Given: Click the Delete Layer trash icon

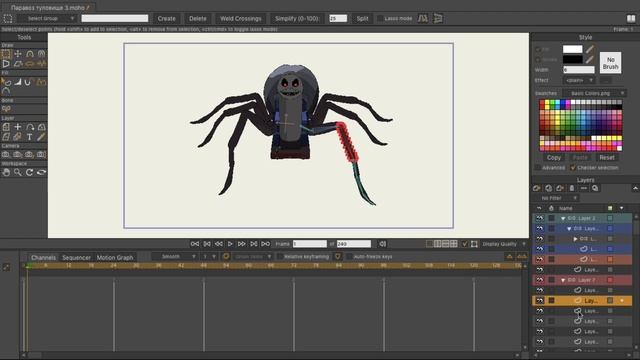Looking at the screenshot, I should pos(572,188).
